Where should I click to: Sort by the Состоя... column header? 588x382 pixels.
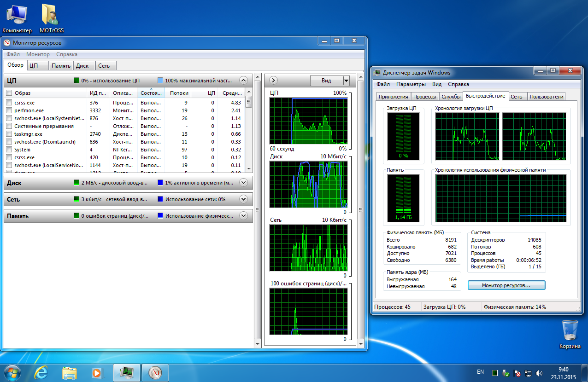151,93
